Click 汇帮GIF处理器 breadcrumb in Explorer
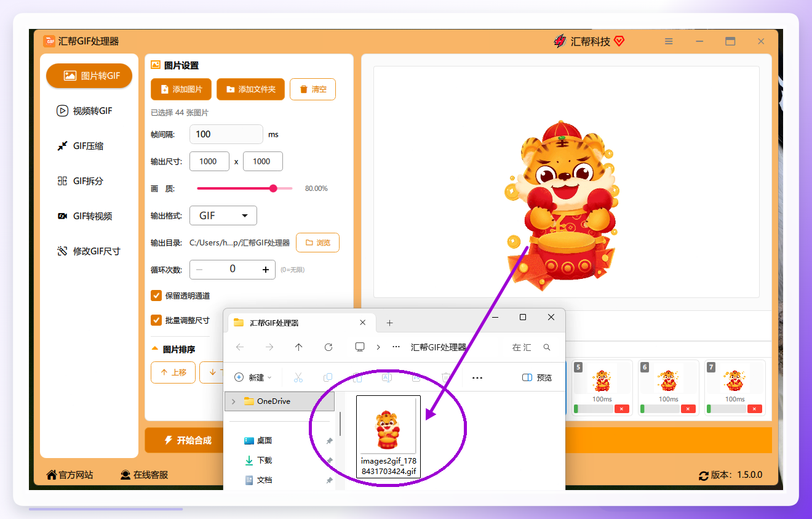This screenshot has height=519, width=812. pyautogui.click(x=439, y=347)
